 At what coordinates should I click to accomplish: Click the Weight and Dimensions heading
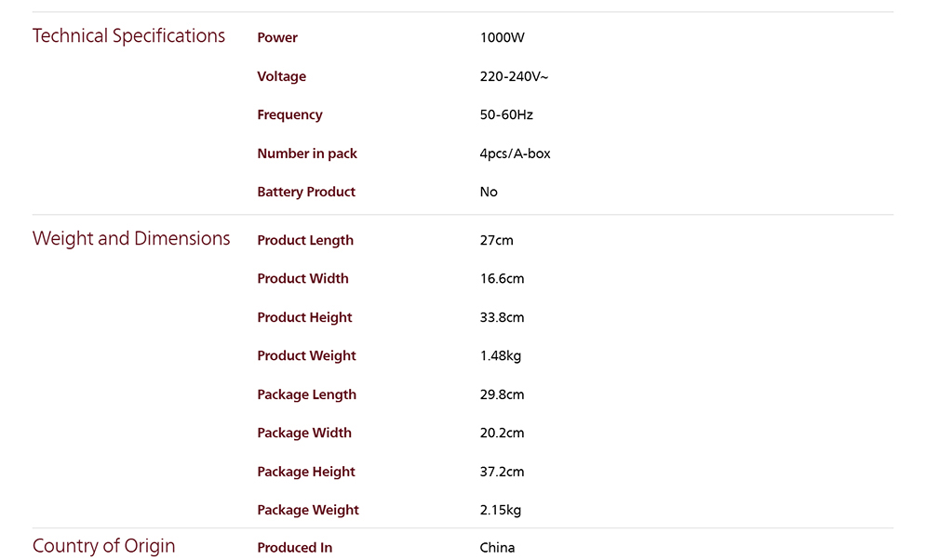click(x=131, y=239)
